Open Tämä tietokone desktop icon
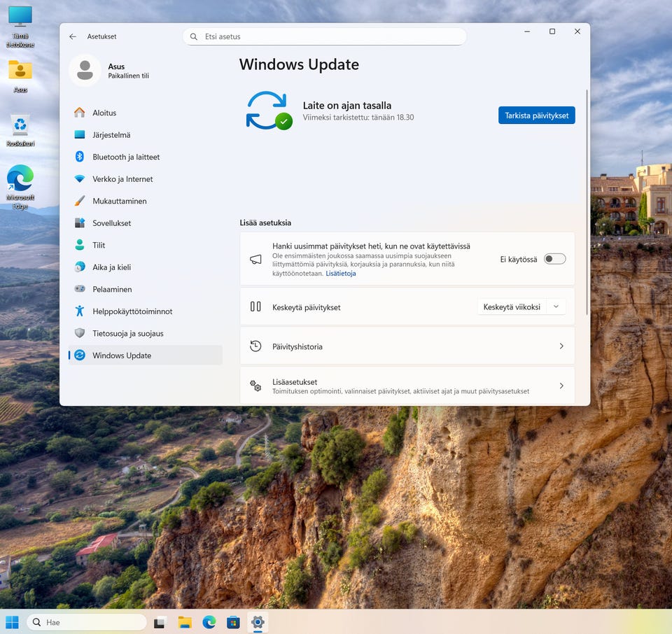This screenshot has width=672, height=634. pos(20,27)
